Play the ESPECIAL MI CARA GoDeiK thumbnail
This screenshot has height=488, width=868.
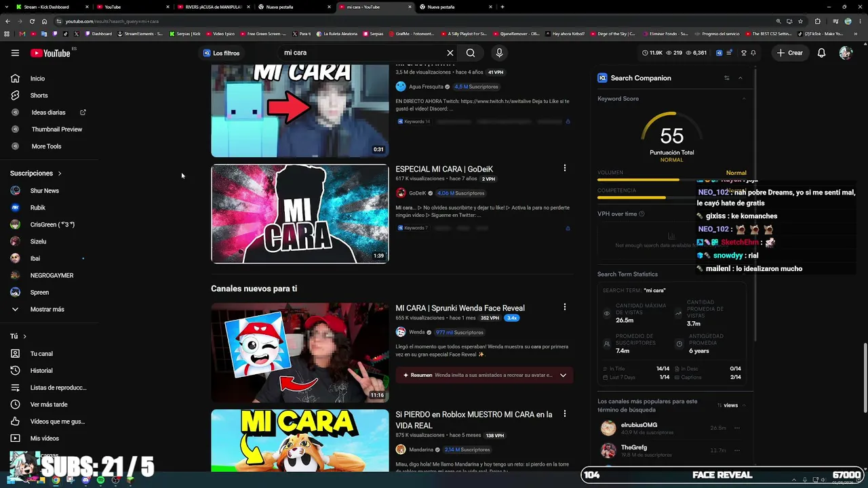[x=300, y=213]
